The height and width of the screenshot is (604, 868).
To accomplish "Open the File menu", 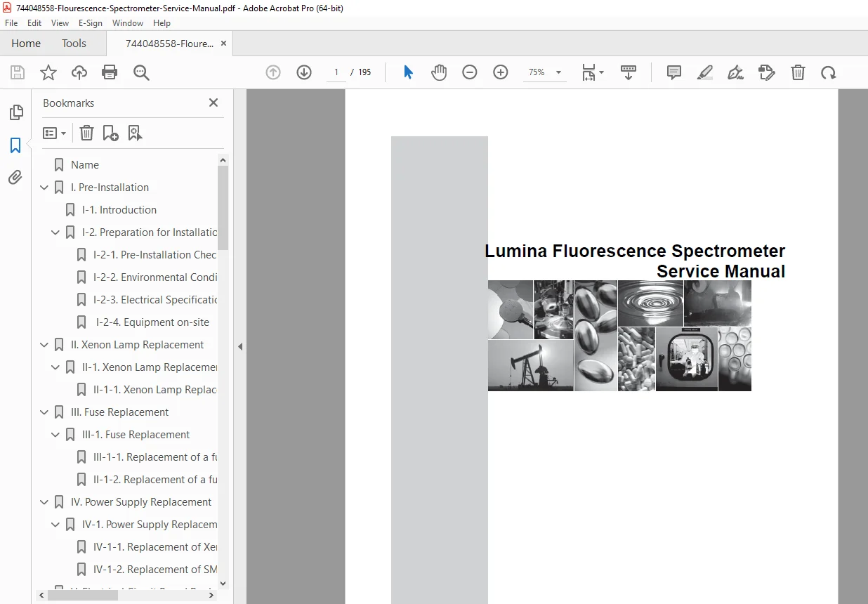I will (x=11, y=23).
